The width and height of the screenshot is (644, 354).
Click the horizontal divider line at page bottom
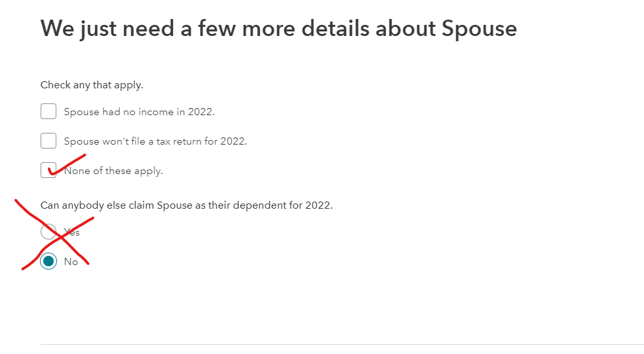(x=342, y=345)
